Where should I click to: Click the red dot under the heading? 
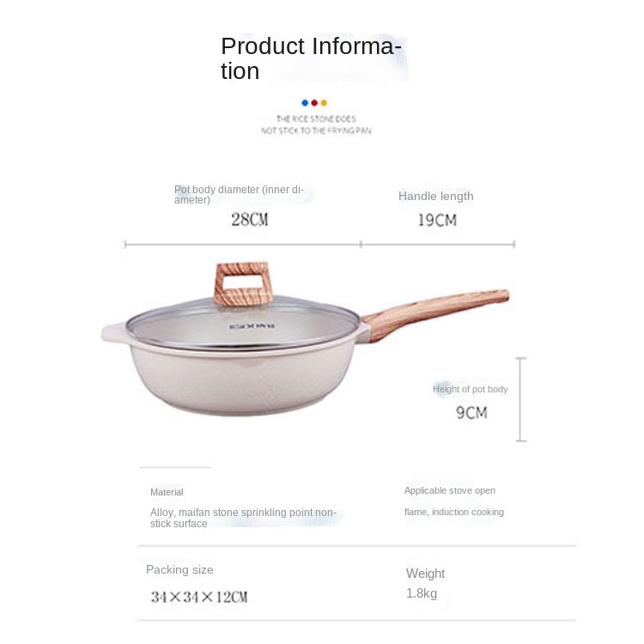314,102
